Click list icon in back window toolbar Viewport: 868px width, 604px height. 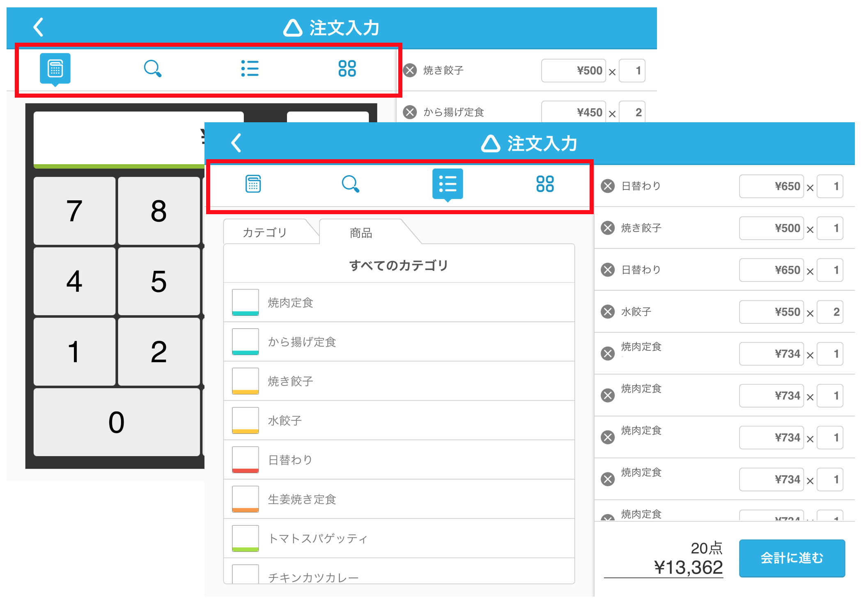click(250, 69)
